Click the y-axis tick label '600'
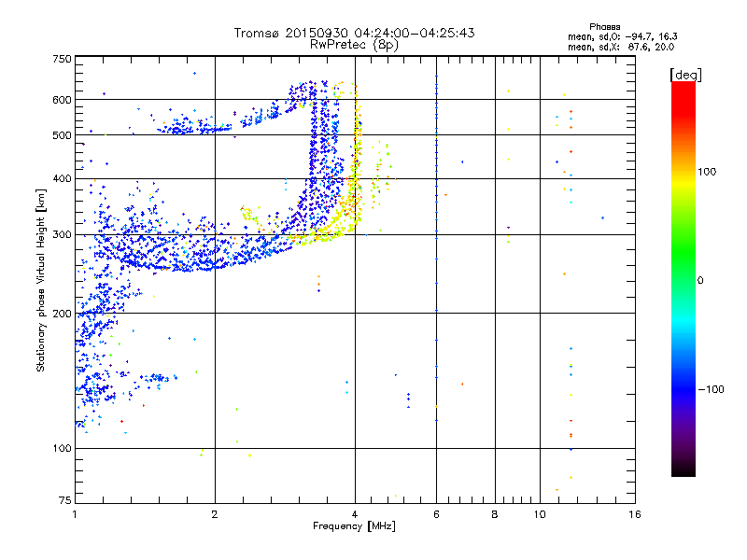 tap(62, 100)
